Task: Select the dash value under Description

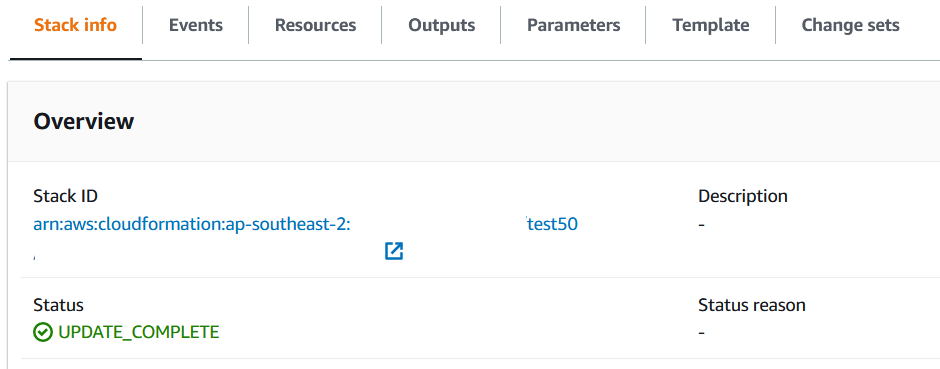Action: tap(702, 225)
